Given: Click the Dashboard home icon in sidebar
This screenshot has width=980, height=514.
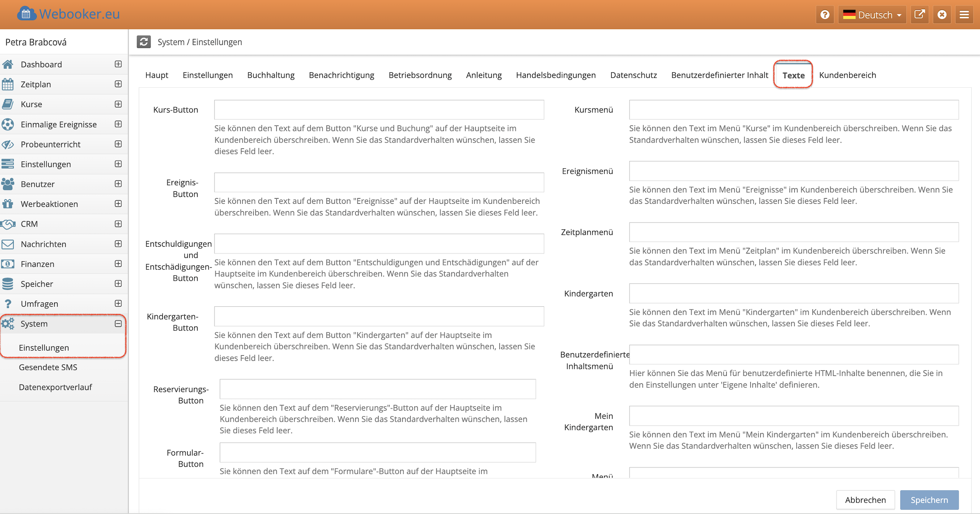Looking at the screenshot, I should point(8,64).
